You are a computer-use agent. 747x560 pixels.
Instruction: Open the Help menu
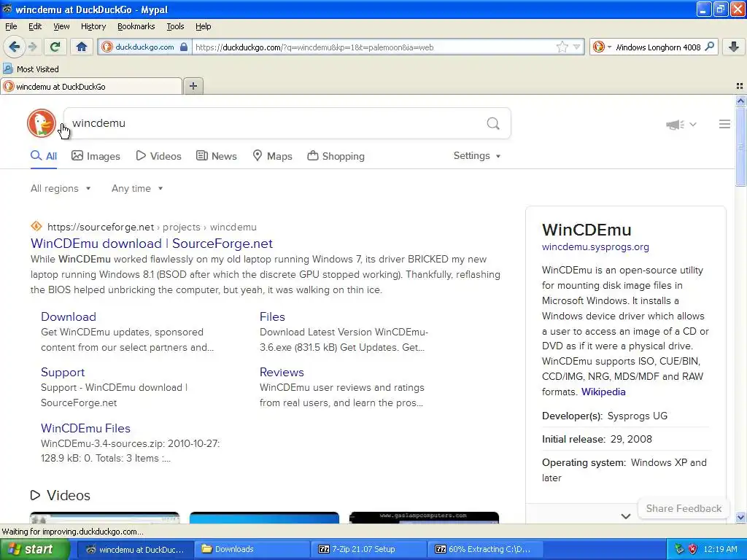[204, 26]
